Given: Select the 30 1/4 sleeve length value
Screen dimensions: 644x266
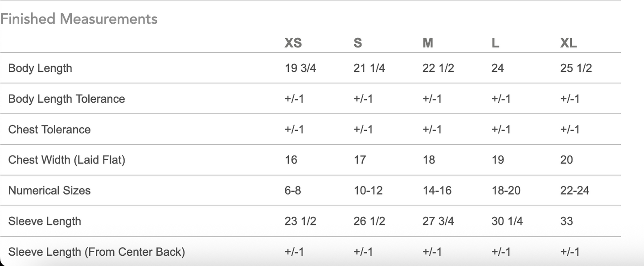Looking at the screenshot, I should pyautogui.click(x=507, y=221).
